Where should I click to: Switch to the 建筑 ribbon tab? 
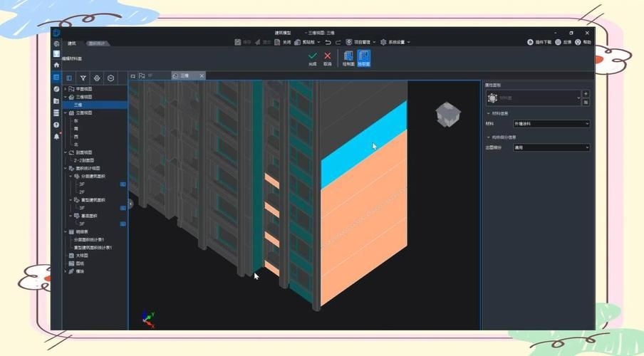(x=71, y=43)
